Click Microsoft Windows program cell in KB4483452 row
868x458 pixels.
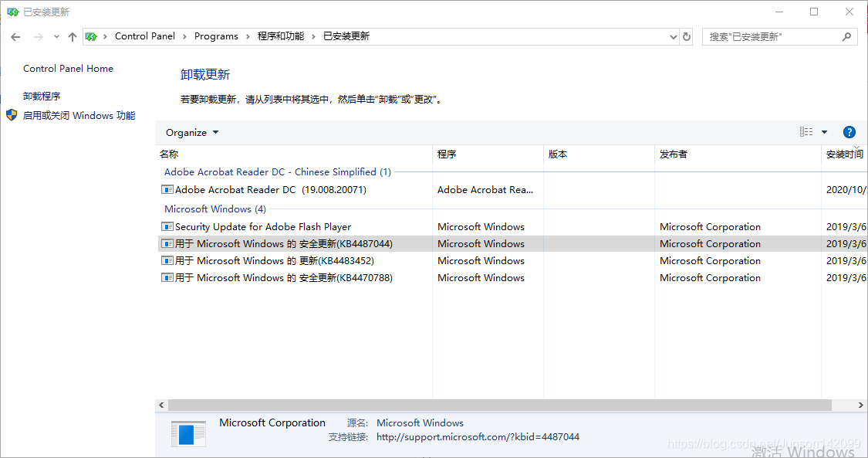[481, 261]
